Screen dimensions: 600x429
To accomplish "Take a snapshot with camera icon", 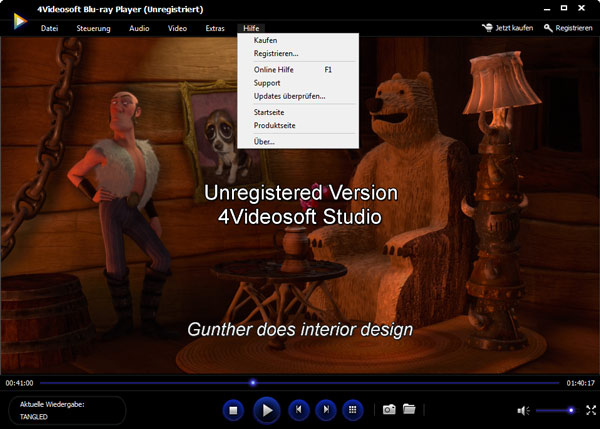I will 388,410.
